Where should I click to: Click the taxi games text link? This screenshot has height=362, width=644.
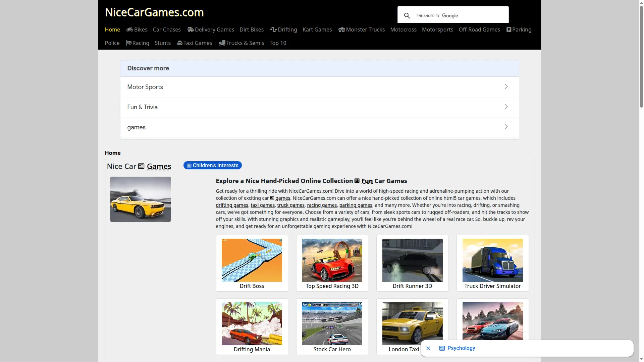pyautogui.click(x=263, y=205)
